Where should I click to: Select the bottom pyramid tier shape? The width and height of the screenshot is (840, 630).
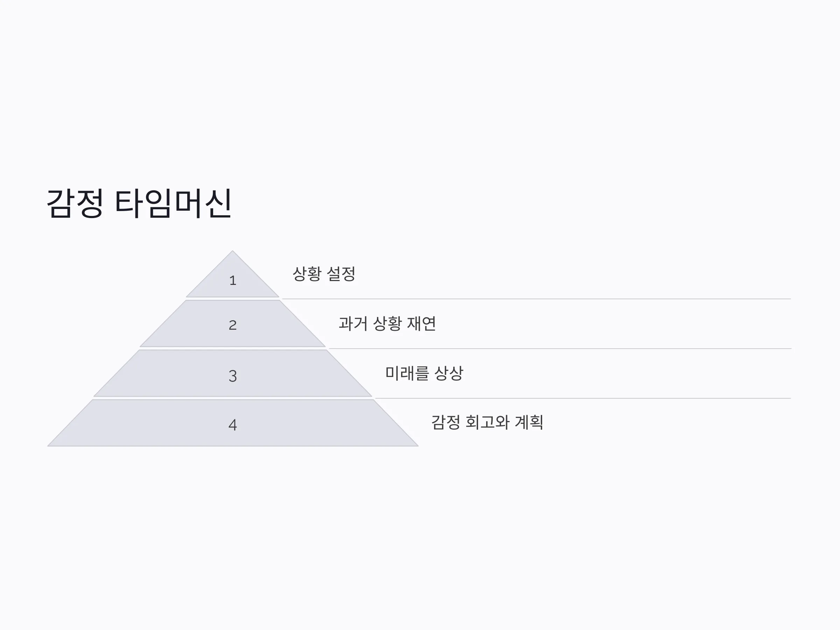(233, 423)
